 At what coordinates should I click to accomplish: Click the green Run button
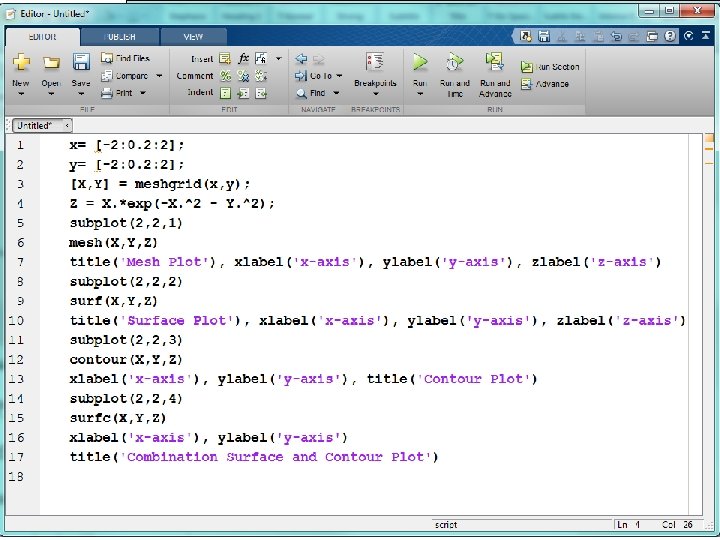(x=420, y=62)
